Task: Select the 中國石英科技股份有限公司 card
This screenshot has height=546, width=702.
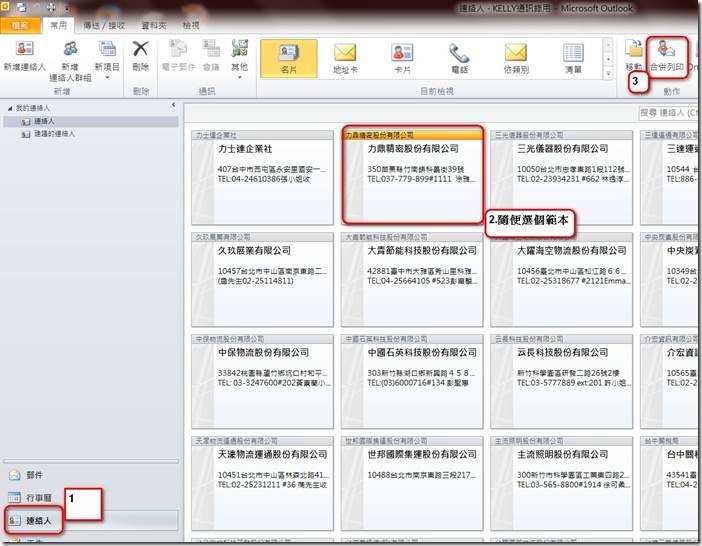Action: pos(412,382)
